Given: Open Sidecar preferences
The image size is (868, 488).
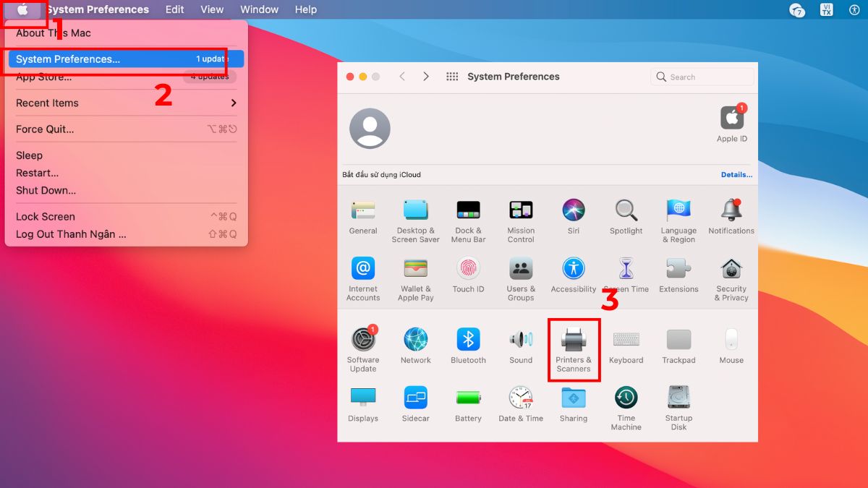Looking at the screenshot, I should coord(415,404).
